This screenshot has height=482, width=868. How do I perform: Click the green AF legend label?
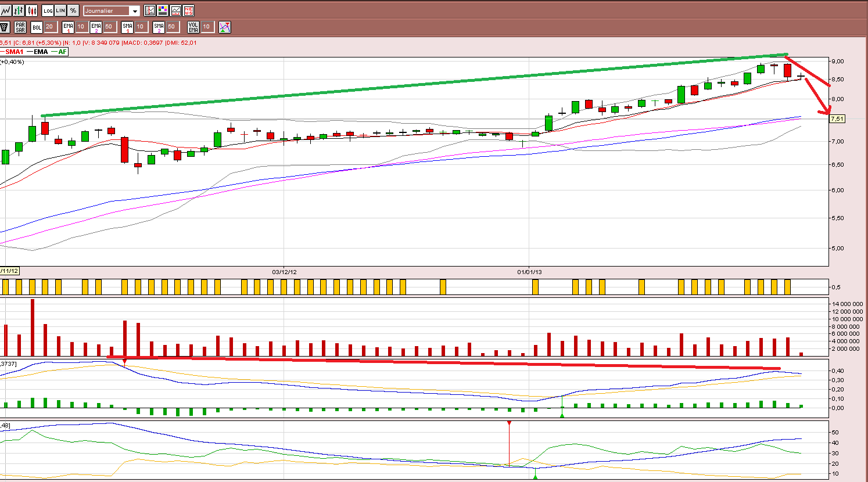click(63, 52)
